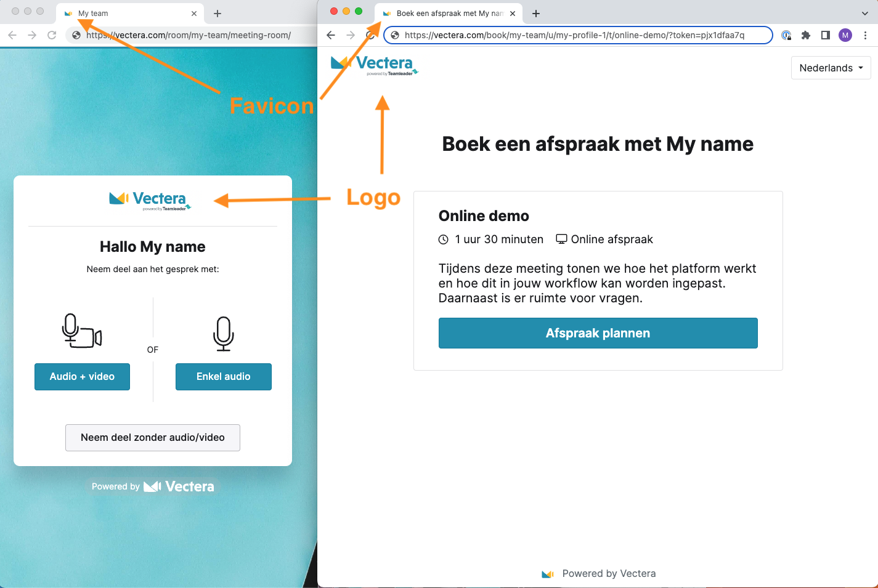The image size is (878, 588).
Task: Click the Vectera logo on booking page
Action: (375, 65)
